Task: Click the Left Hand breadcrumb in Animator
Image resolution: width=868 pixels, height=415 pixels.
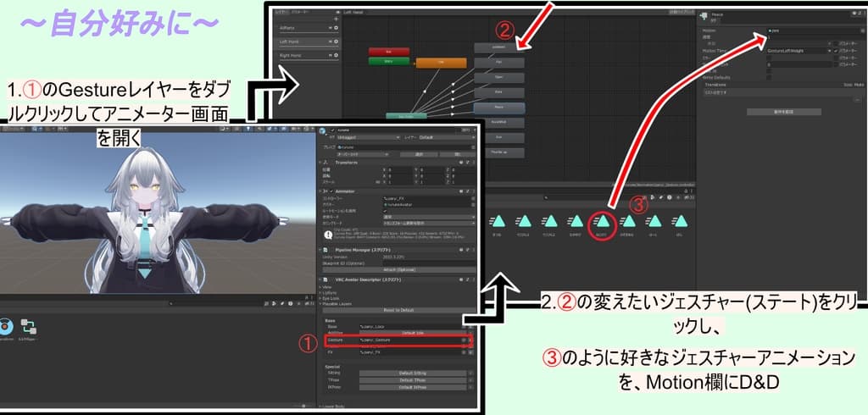Action: click(x=354, y=12)
